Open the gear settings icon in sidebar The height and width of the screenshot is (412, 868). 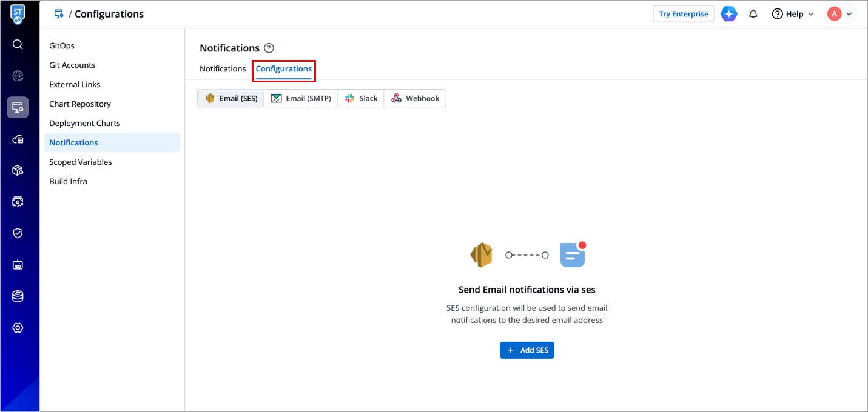point(18,328)
